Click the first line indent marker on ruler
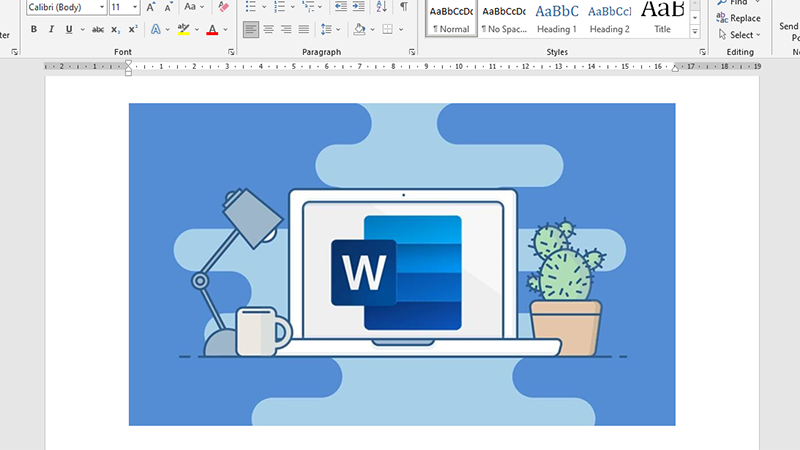Screen dimensions: 800x450 (x=129, y=63)
